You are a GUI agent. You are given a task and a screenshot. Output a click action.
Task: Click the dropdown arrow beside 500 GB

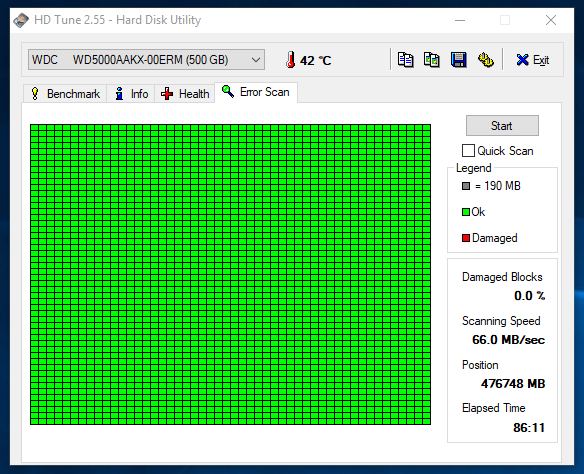[x=256, y=60]
